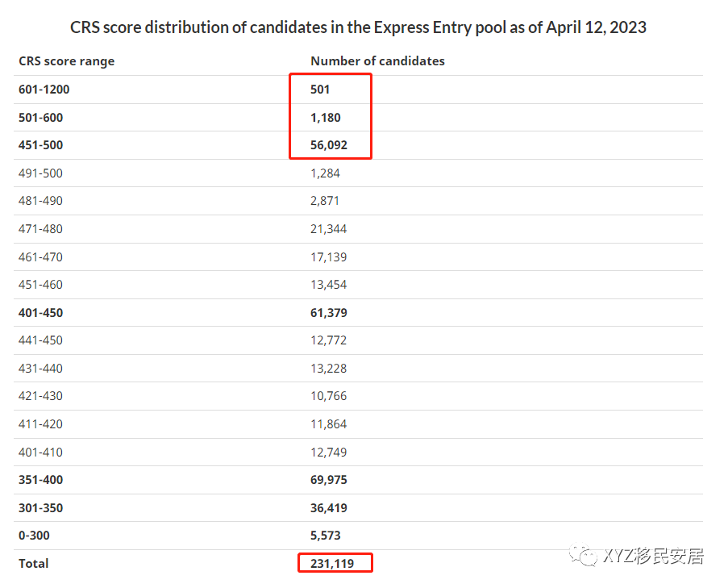Select the 471-480 sub-range row
Image resolution: width=728 pixels, height=588 pixels.
click(x=358, y=229)
